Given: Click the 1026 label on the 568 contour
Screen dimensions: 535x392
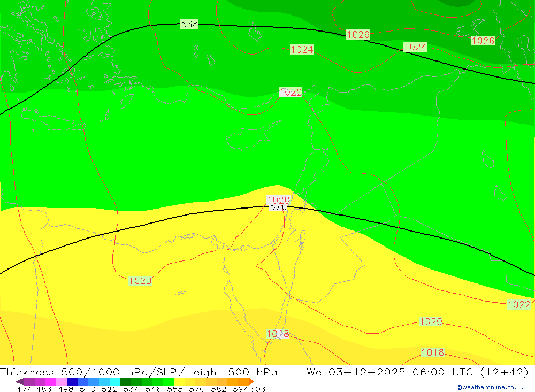Looking at the screenshot, I should [x=358, y=34].
